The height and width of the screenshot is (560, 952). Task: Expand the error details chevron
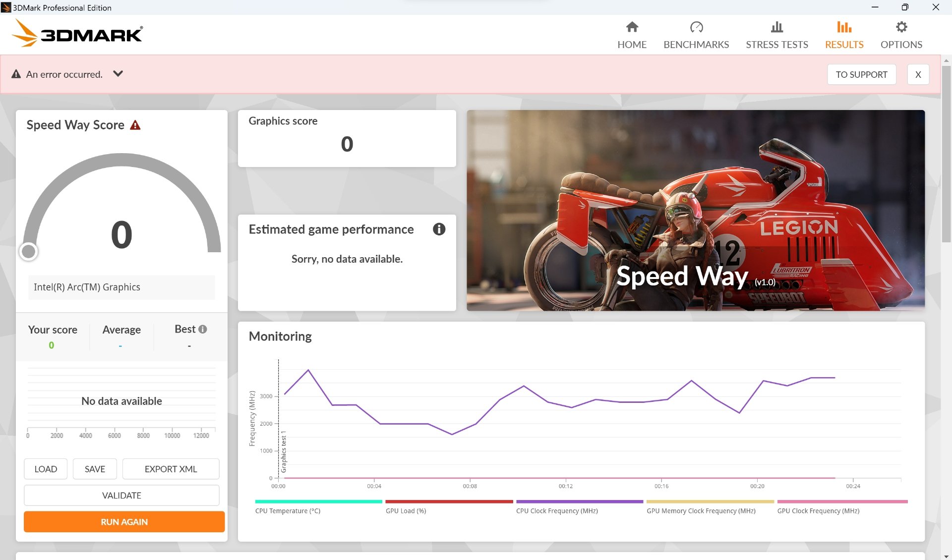click(x=118, y=74)
